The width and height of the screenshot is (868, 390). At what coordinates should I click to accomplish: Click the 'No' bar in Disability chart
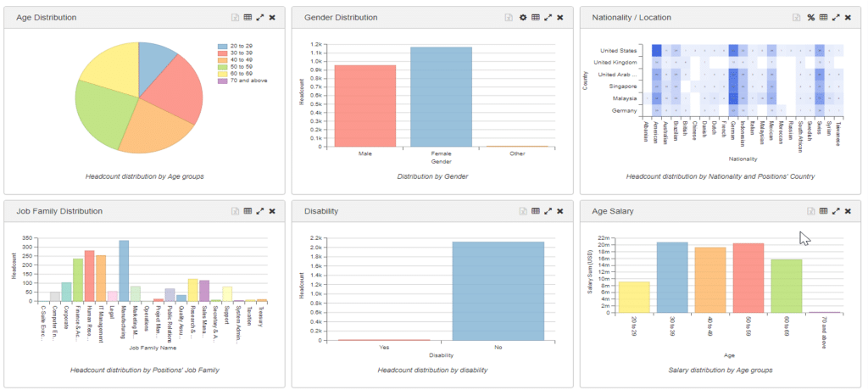498,291
